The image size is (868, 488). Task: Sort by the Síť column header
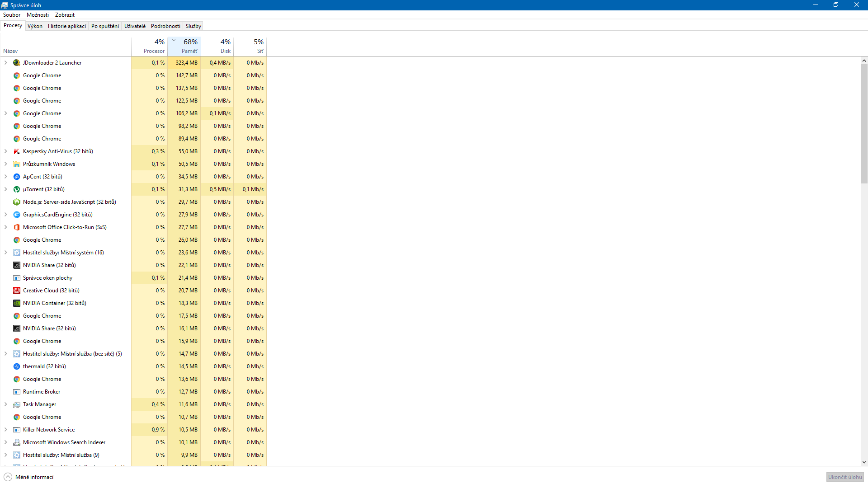coord(250,46)
